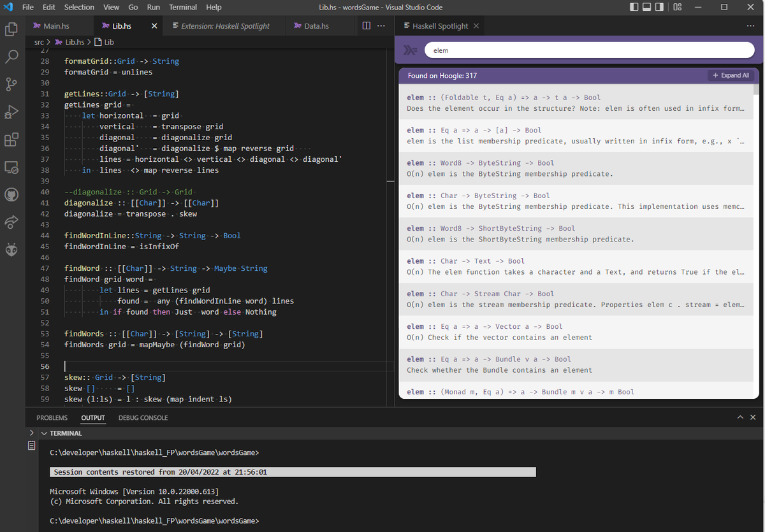Viewport: 765px width, 532px height.
Task: Switch to the PROBLEMS panel tab
Action: tap(52, 418)
